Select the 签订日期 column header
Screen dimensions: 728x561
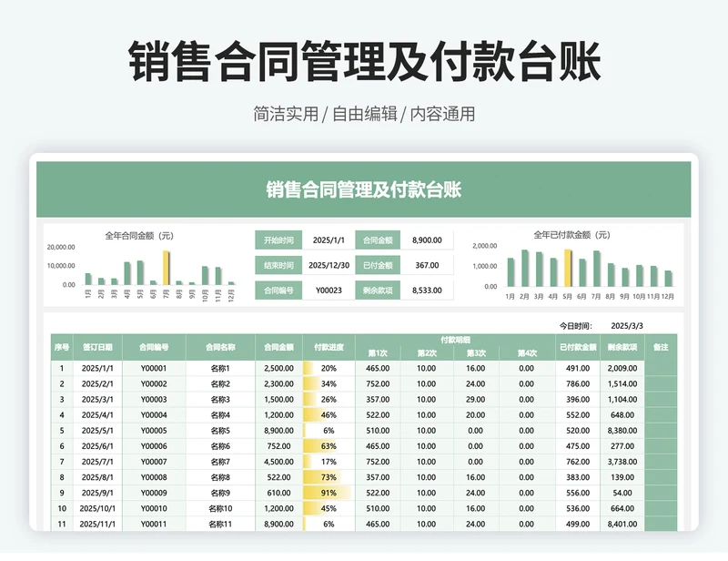(97, 347)
